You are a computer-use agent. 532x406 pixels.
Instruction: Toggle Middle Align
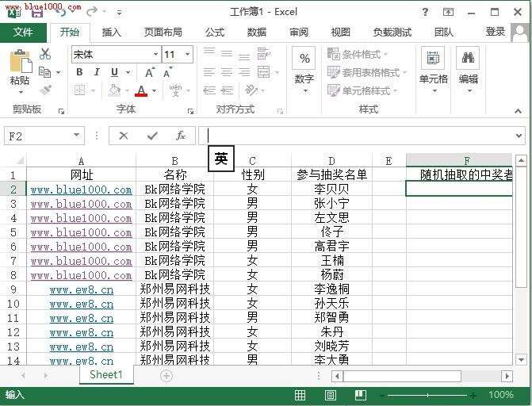pos(227,53)
